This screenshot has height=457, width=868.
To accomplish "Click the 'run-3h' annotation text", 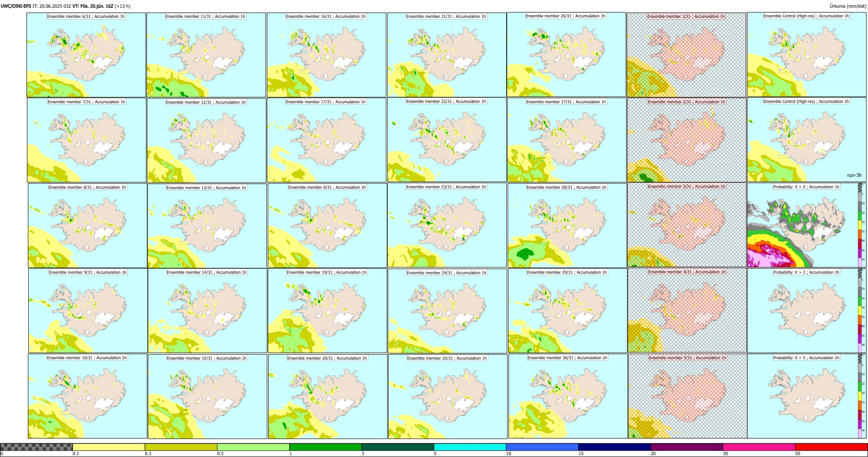I will [x=854, y=175].
